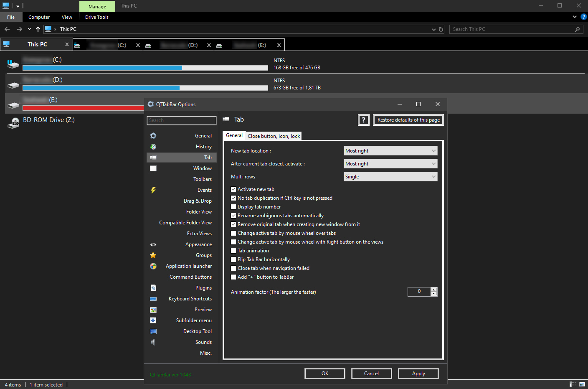Confirm options with the OK button
The width and height of the screenshot is (588, 389).
(x=325, y=374)
